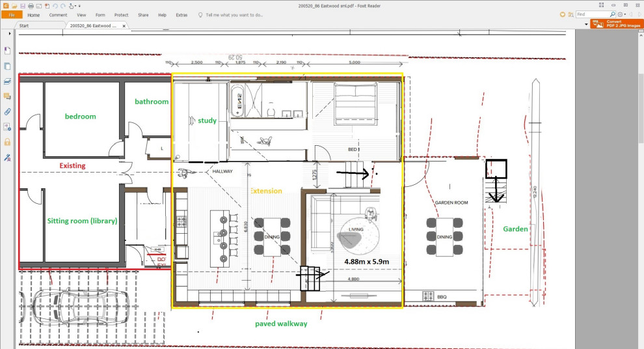Viewport: 644px width, 349px height.
Task: Switch to the Home ribbon tab
Action: coord(34,15)
